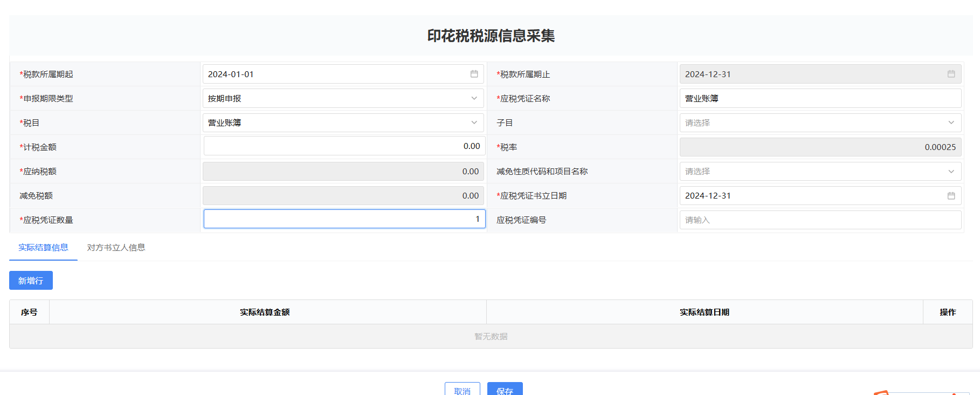
Task: Expand the 税目 dropdown arrow
Action: (474, 122)
